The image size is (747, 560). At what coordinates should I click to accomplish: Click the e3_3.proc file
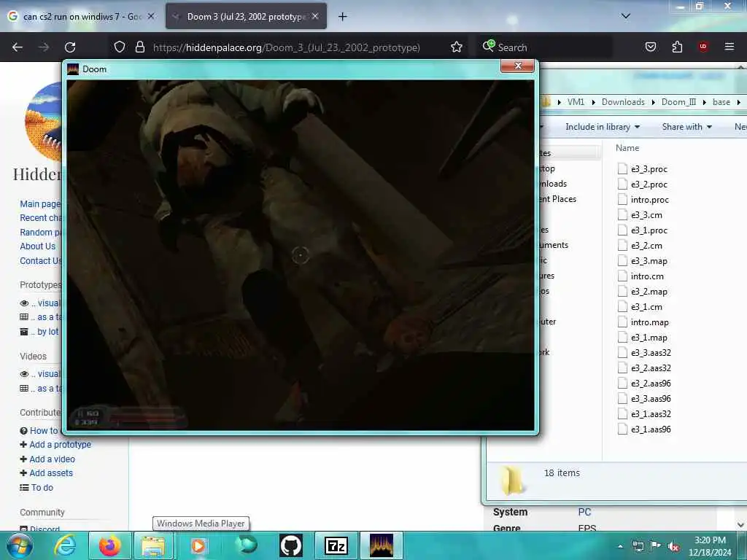649,169
